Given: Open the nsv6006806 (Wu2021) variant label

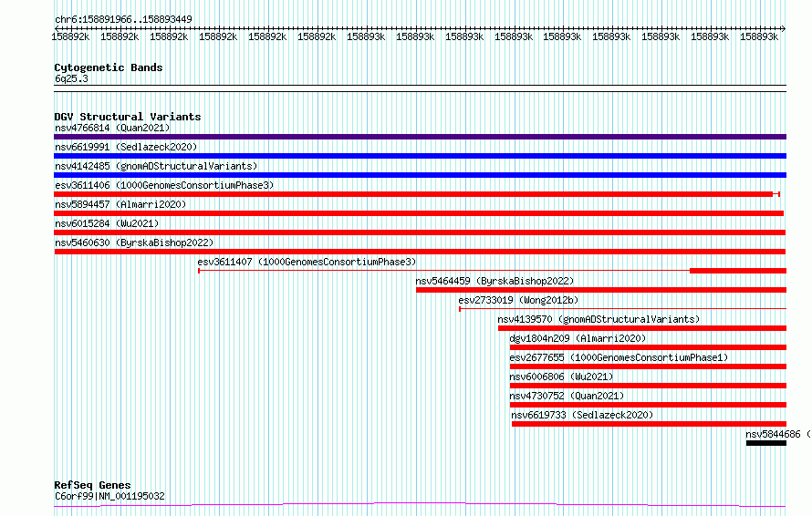Looking at the screenshot, I should [x=561, y=377].
